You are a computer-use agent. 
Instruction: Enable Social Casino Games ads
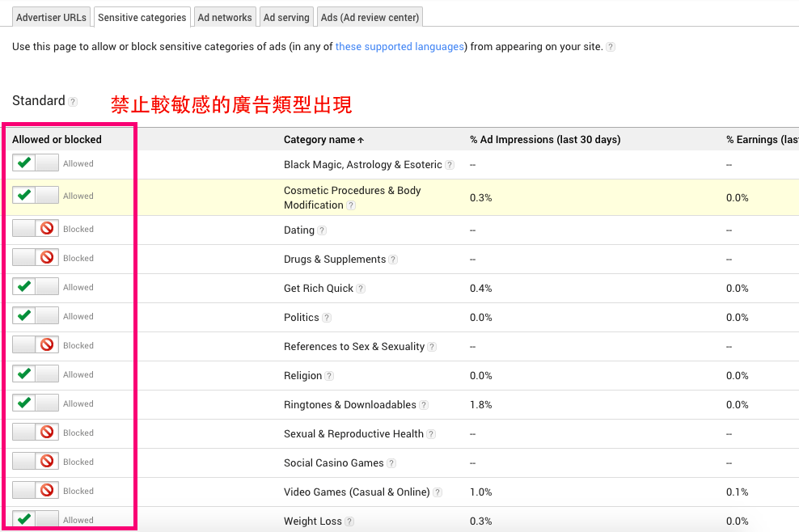(36, 461)
